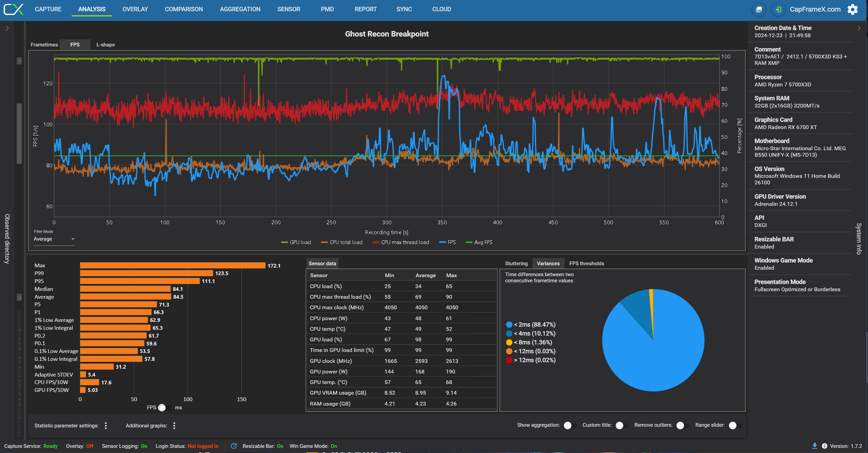Click the login icon beside CapFrameX.com
This screenshot has width=868, height=453.
(x=778, y=9)
